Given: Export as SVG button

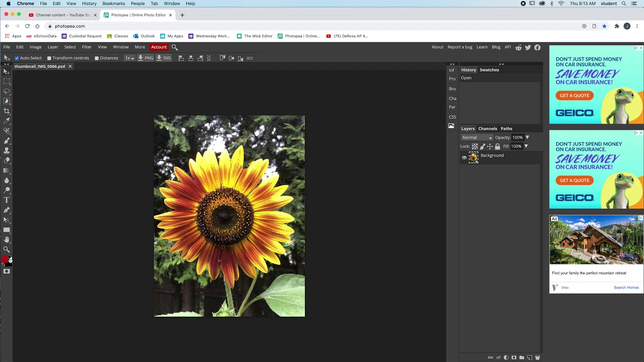Looking at the screenshot, I should 164,58.
